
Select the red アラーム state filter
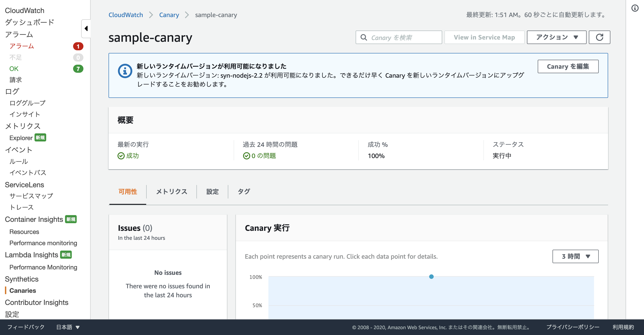tap(22, 46)
